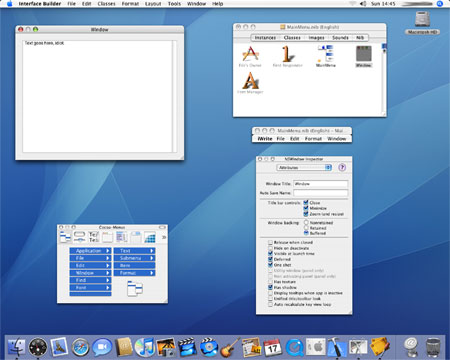450x360 pixels.
Task: Launch iTunes from the Dock
Action: click(144, 347)
